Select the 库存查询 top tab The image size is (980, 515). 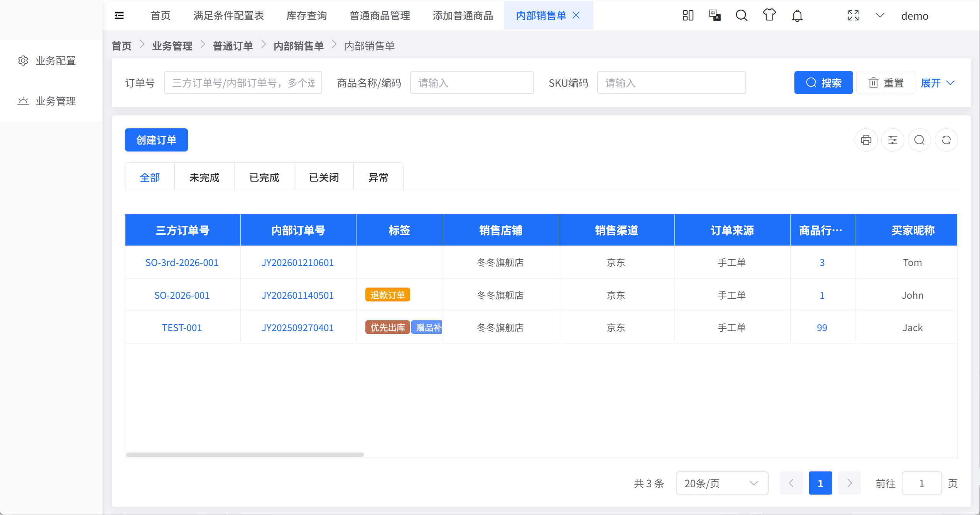[307, 15]
